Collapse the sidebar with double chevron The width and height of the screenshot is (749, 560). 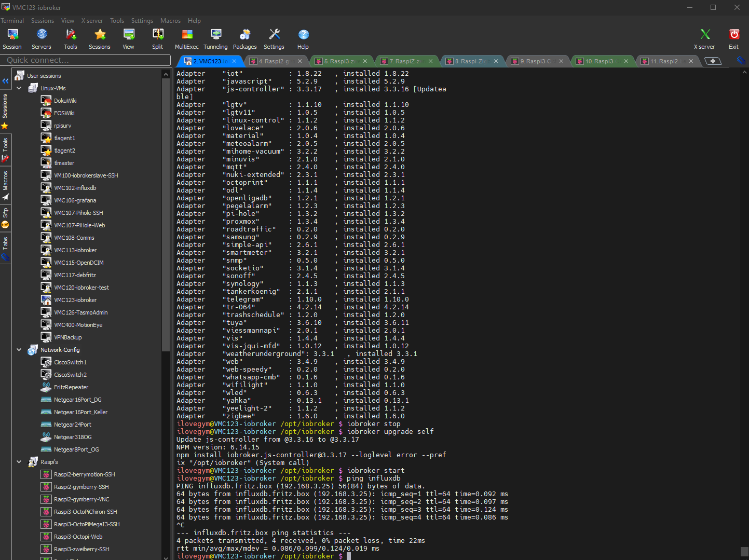tap(5, 81)
